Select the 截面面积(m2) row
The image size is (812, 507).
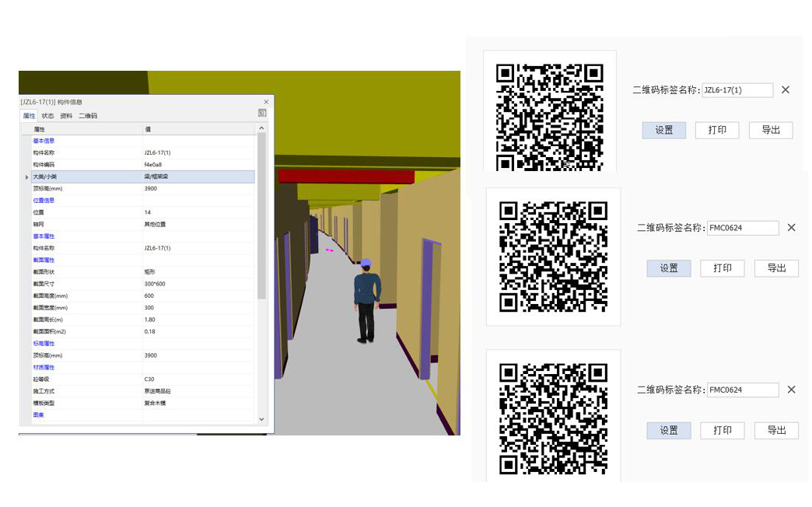(143, 331)
